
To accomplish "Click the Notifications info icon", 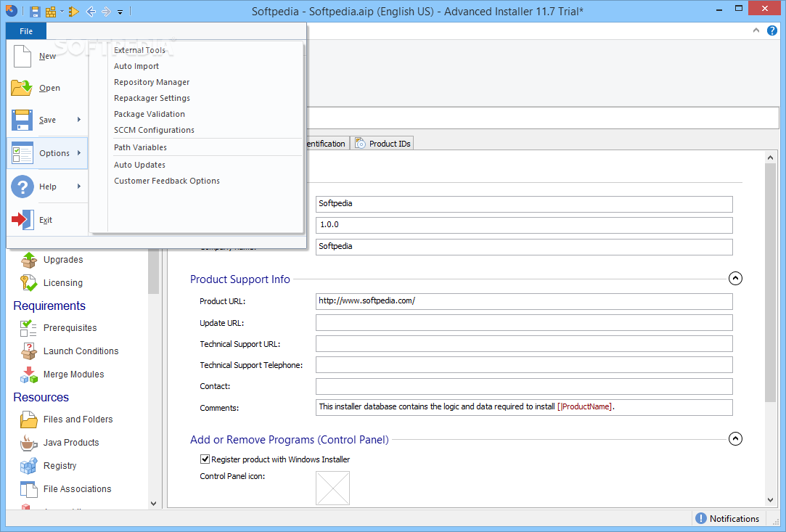I will (x=701, y=518).
